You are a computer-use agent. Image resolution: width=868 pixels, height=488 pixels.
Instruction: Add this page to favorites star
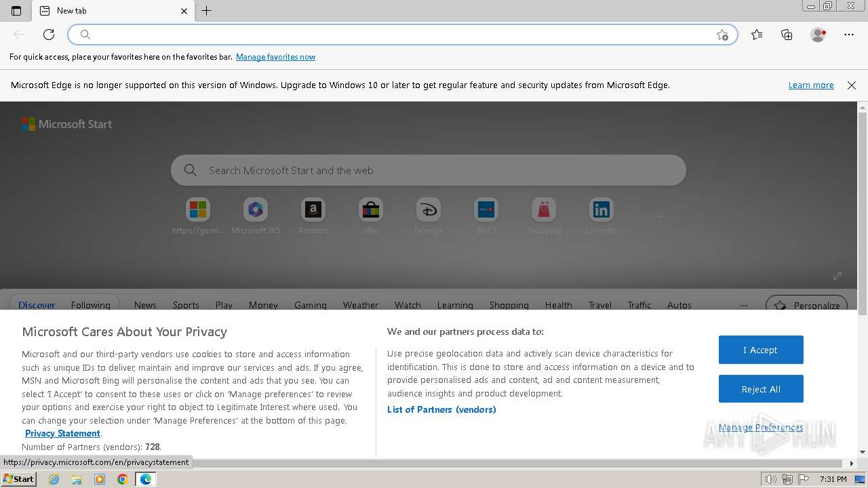click(x=722, y=35)
